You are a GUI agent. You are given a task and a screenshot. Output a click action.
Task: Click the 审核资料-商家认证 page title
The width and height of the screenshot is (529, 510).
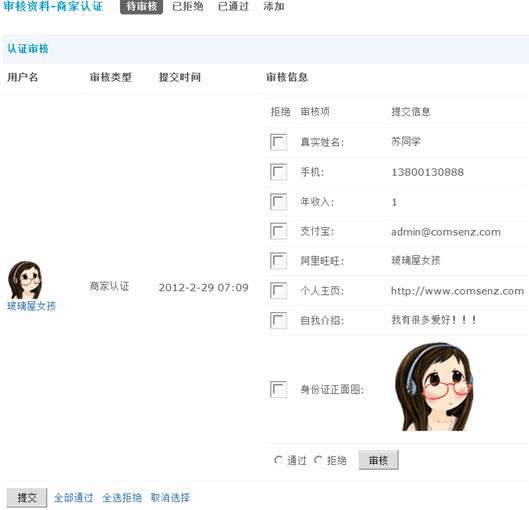[53, 6]
